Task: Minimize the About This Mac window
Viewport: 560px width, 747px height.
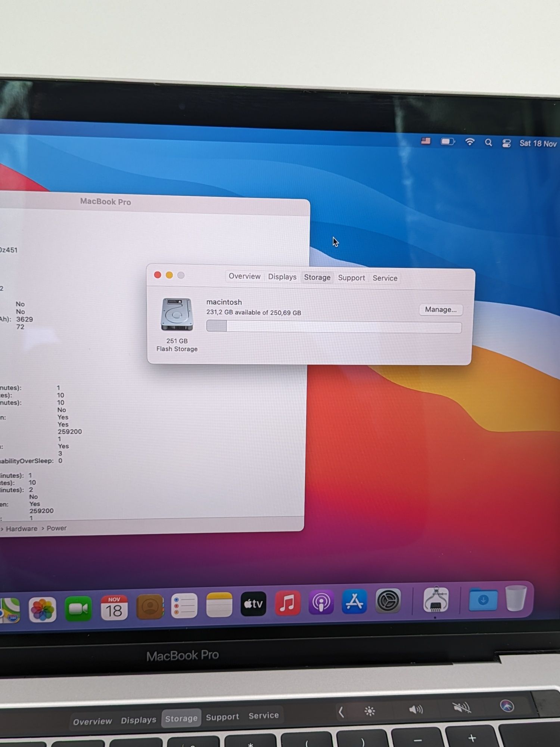Action: tap(169, 275)
